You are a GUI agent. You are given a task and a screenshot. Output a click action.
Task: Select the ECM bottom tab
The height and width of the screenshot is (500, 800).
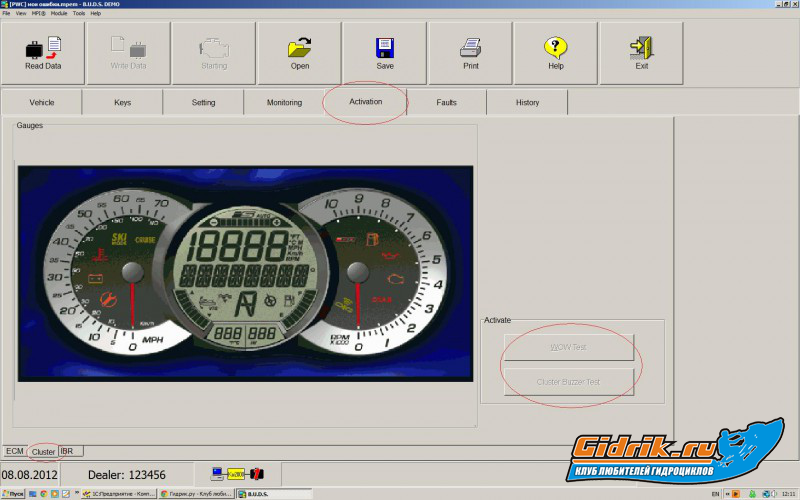[x=15, y=451]
